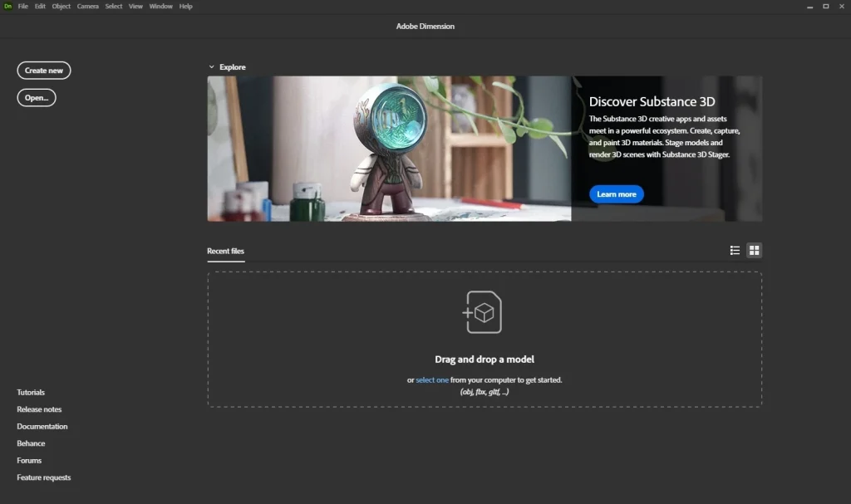Click the add-model cube icon
This screenshot has height=504, width=851.
click(x=483, y=312)
